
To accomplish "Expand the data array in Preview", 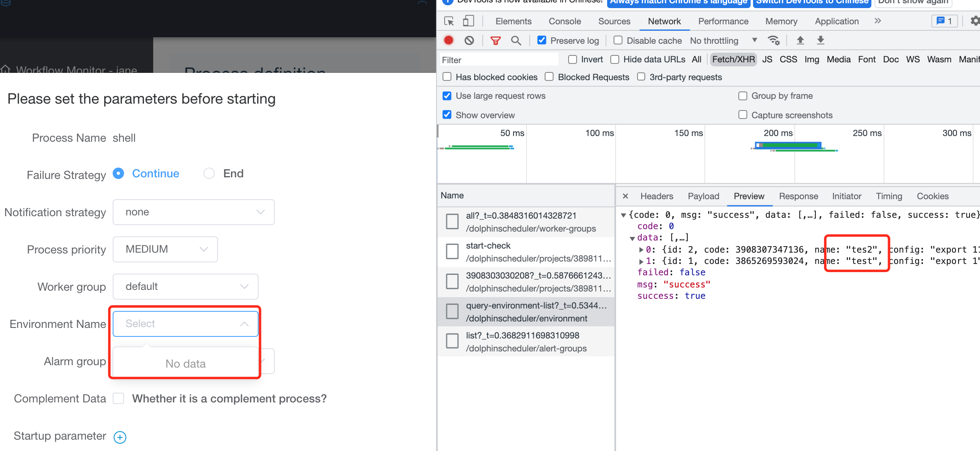I will pyautogui.click(x=633, y=238).
